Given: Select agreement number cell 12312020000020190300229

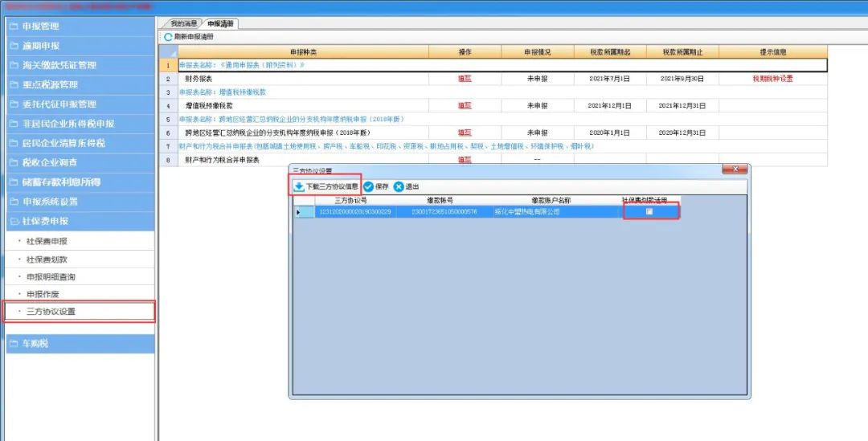Looking at the screenshot, I should coord(355,212).
